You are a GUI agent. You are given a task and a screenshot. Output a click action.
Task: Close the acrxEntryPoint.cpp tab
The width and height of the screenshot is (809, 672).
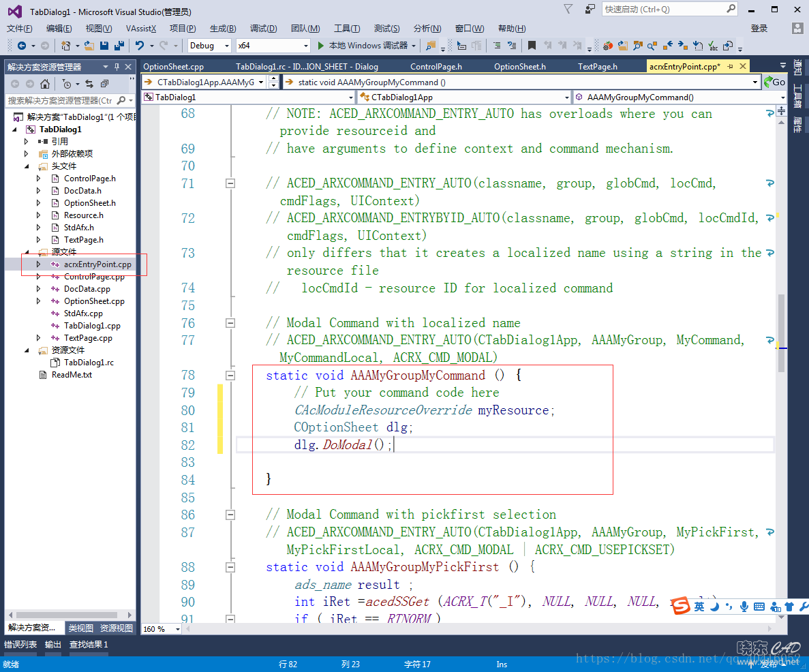(743, 67)
